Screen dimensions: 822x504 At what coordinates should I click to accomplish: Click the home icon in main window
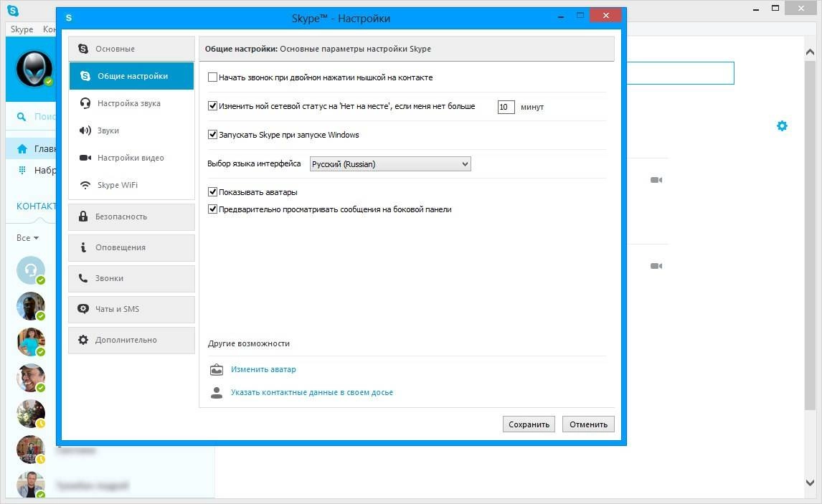(x=22, y=149)
